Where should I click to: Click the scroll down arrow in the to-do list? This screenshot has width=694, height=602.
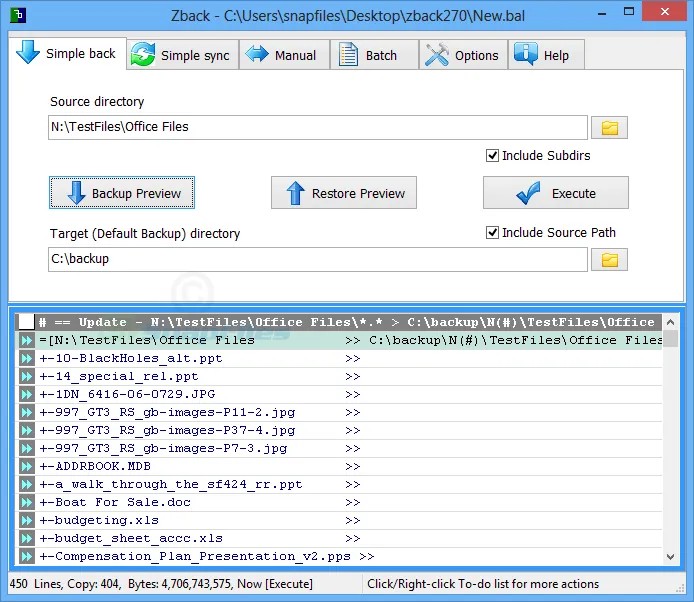[x=670, y=557]
